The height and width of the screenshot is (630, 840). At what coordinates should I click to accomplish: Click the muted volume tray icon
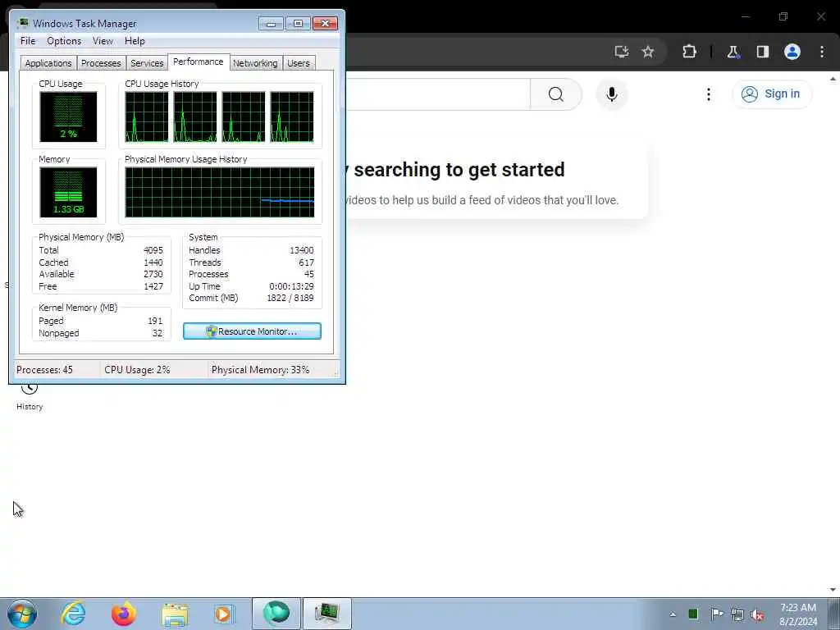coord(757,615)
